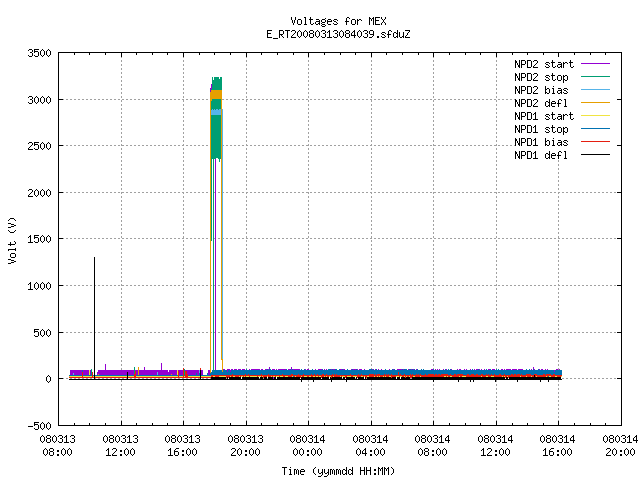Image resolution: width=640 pixels, height=480 pixels.
Task: Click the NPD1 stop legend label
Action: click(x=541, y=129)
